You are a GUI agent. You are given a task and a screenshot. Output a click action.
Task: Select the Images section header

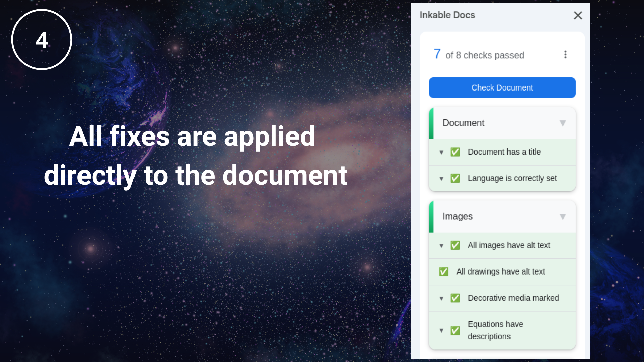[458, 217]
